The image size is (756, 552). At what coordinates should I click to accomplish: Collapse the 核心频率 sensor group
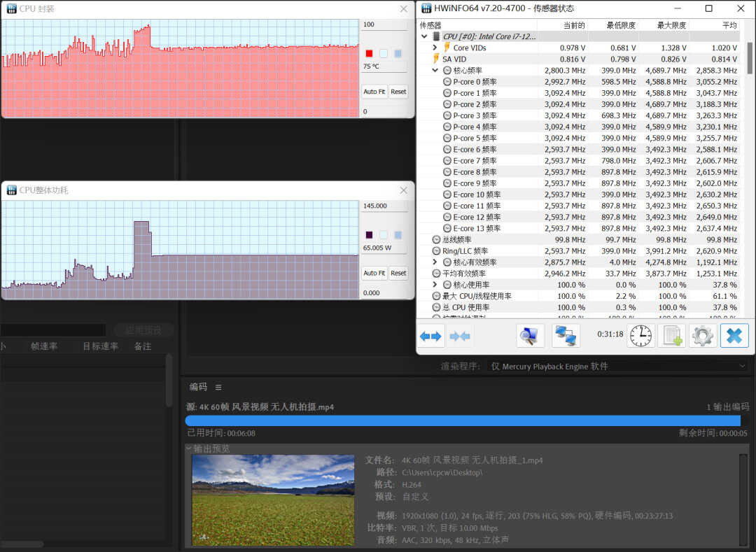pyautogui.click(x=435, y=71)
